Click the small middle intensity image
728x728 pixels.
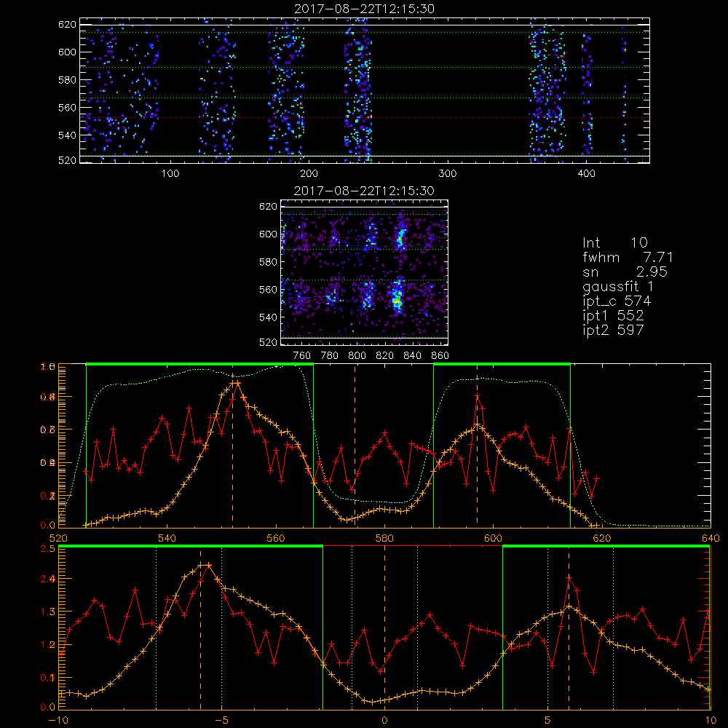(365, 272)
